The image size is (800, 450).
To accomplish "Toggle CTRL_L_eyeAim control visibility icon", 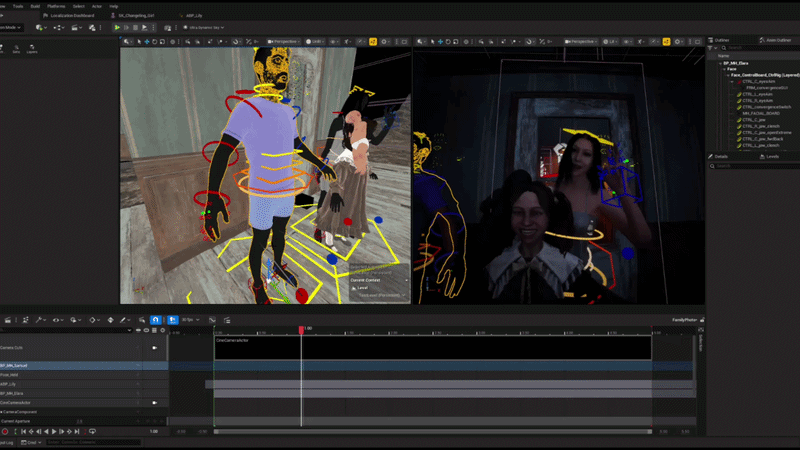I will pyautogui.click(x=739, y=94).
